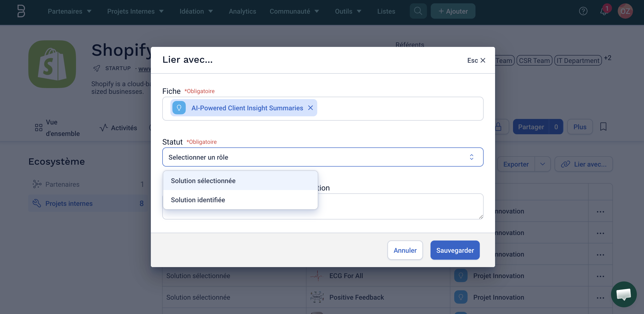Viewport: 644px width, 314px height.
Task: Choose Solution sélectionnée option
Action: click(240, 181)
